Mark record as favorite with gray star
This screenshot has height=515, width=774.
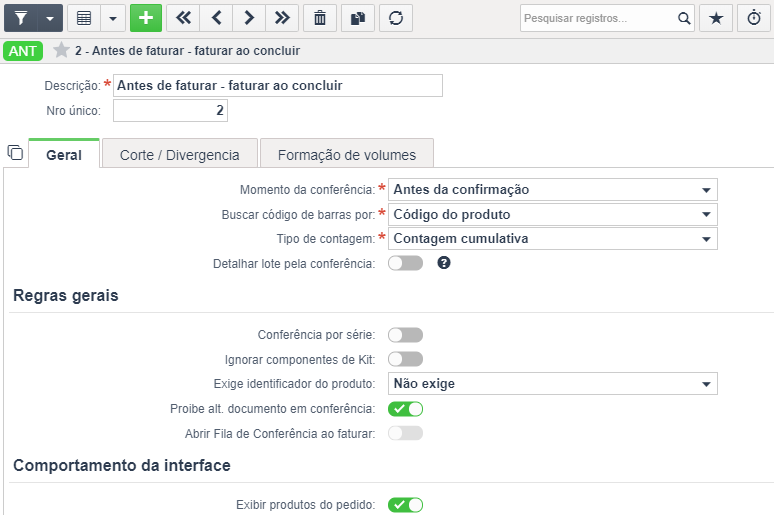click(x=61, y=50)
